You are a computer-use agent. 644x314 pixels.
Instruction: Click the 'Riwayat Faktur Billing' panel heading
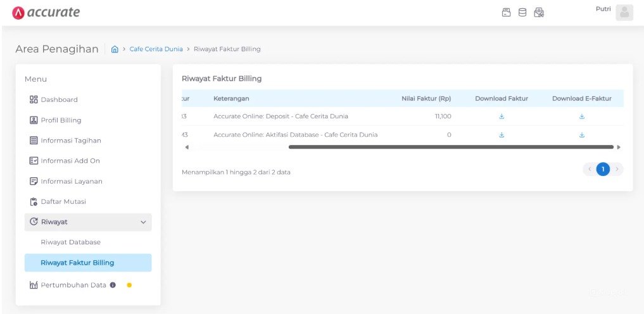[222, 78]
